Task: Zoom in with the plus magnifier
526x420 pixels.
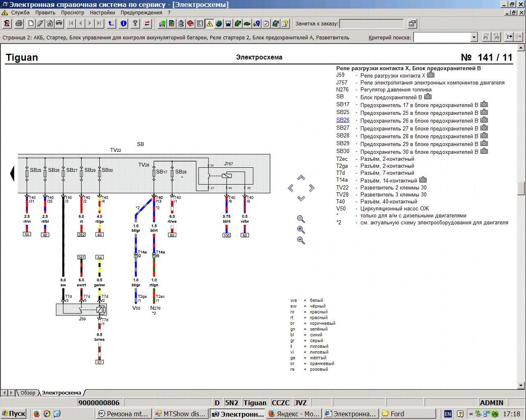Action: 301,230
